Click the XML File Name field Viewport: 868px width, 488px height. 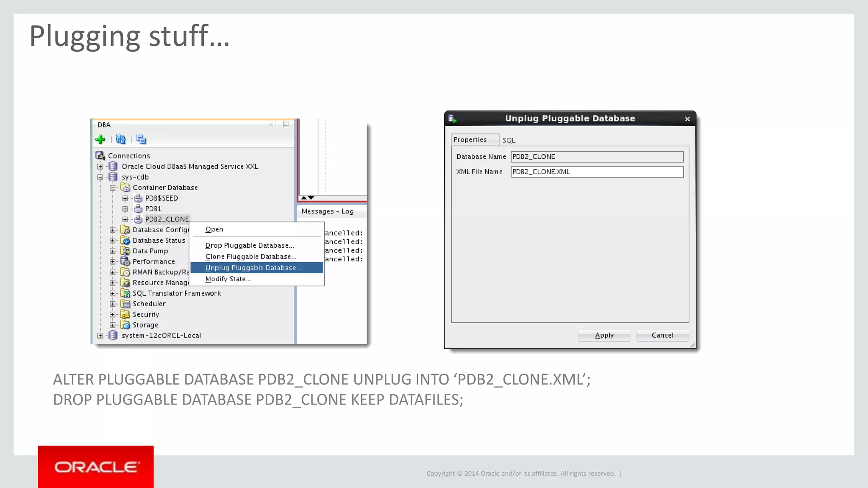coord(597,172)
